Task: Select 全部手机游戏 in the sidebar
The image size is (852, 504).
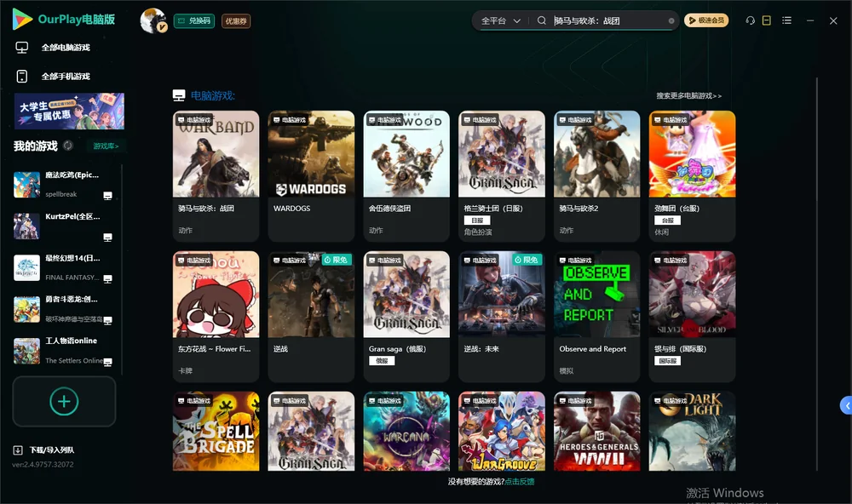Action: (x=53, y=77)
